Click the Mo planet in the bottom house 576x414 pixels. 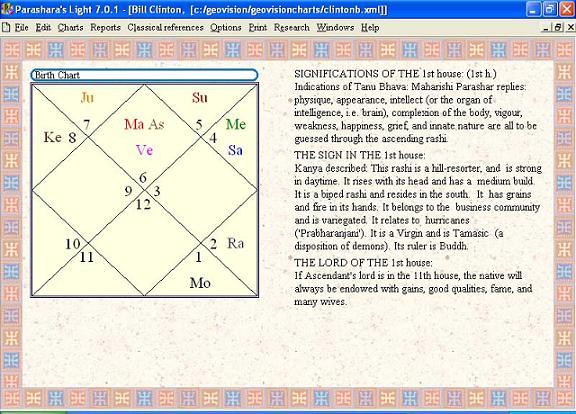pyautogui.click(x=200, y=283)
